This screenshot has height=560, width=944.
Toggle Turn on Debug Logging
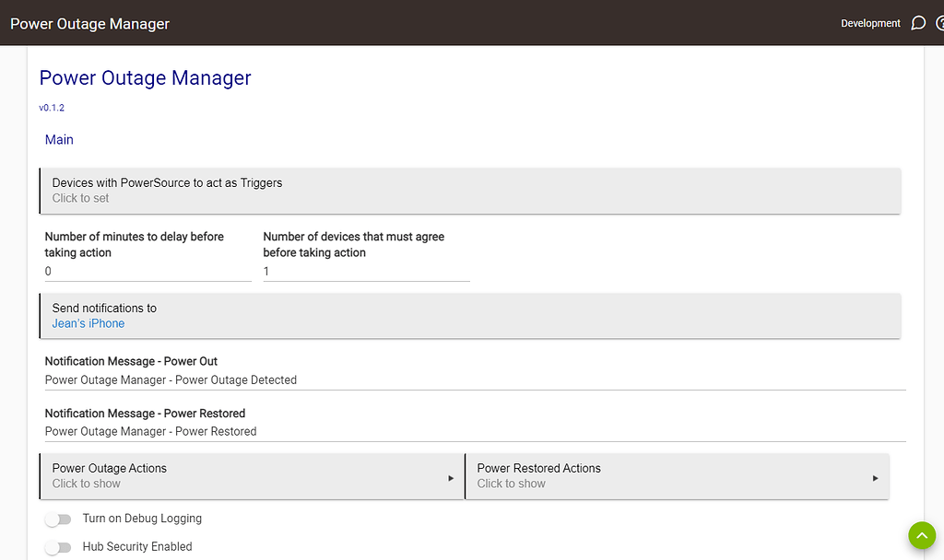point(58,519)
